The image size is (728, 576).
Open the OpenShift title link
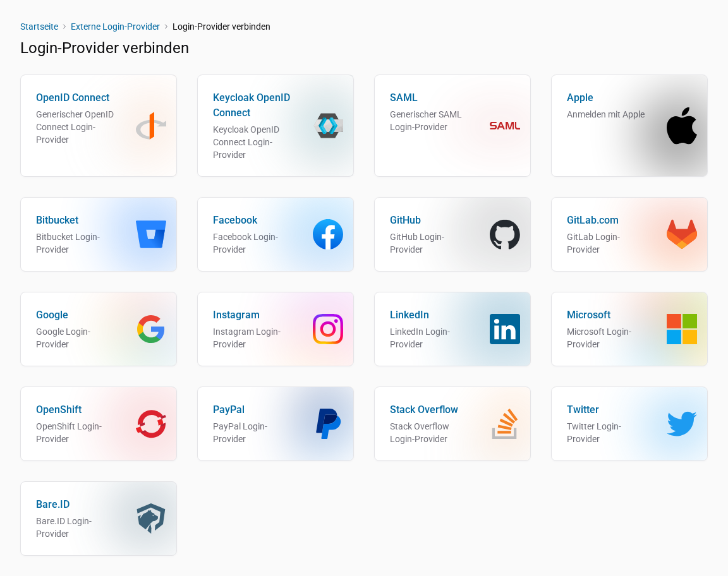click(59, 409)
